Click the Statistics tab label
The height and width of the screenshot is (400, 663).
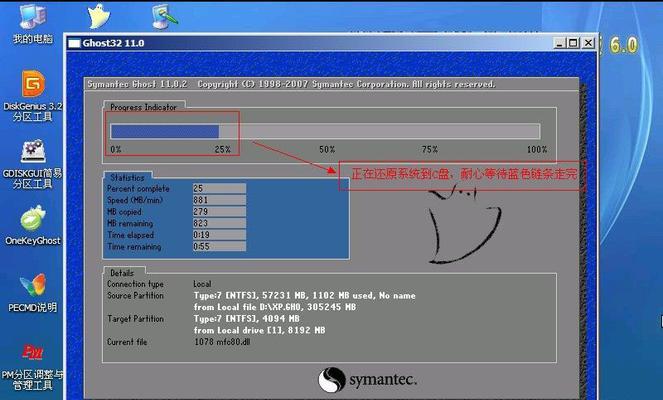click(127, 178)
